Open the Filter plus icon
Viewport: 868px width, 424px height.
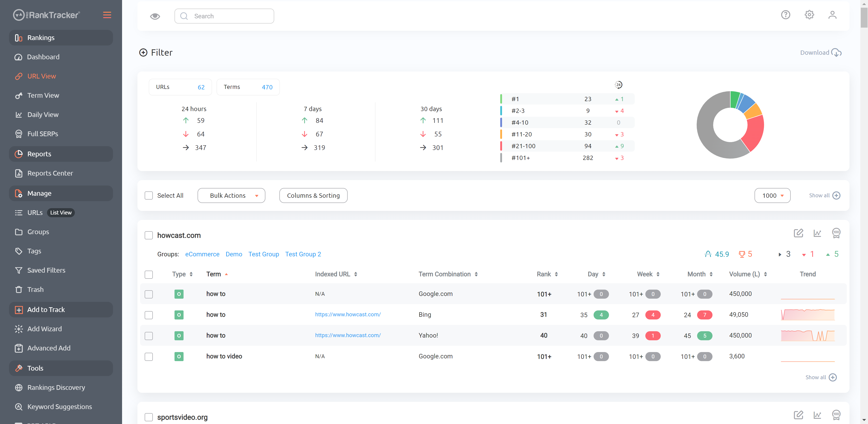(143, 53)
